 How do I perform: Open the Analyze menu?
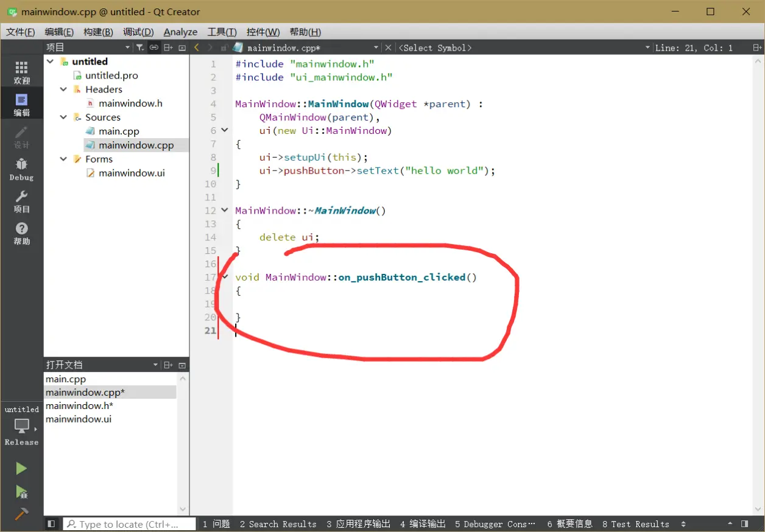click(x=180, y=32)
